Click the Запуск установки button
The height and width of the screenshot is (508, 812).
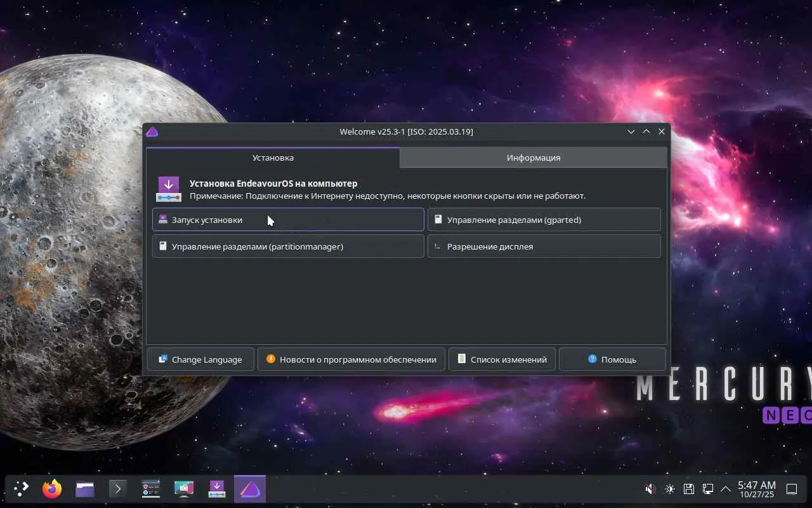[288, 220]
